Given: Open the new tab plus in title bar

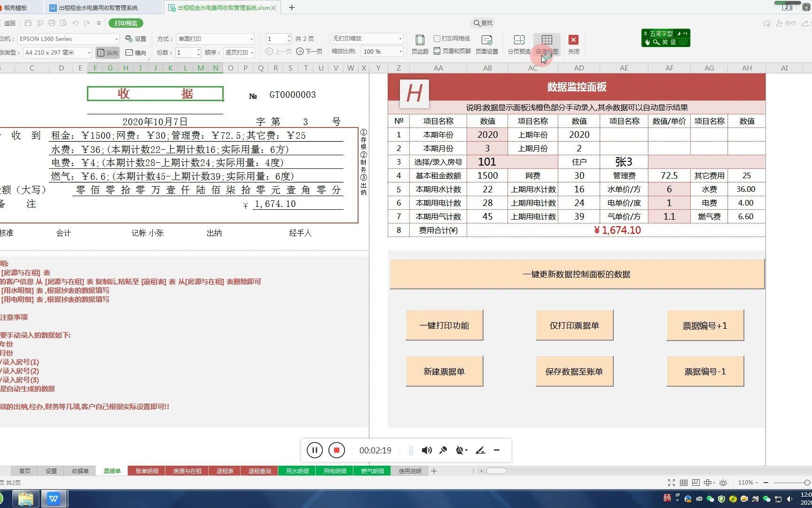Looking at the screenshot, I should tap(292, 8).
